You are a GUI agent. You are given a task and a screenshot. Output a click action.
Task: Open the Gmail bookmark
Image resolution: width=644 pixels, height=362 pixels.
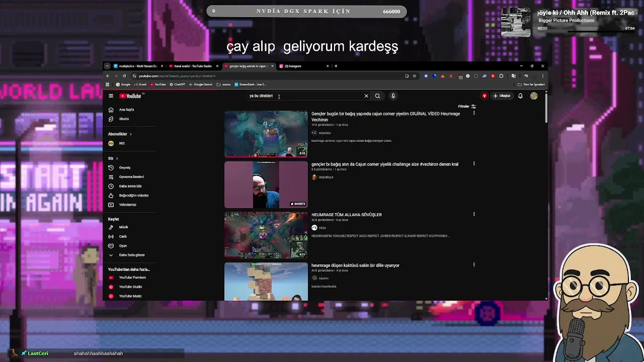pyautogui.click(x=141, y=84)
